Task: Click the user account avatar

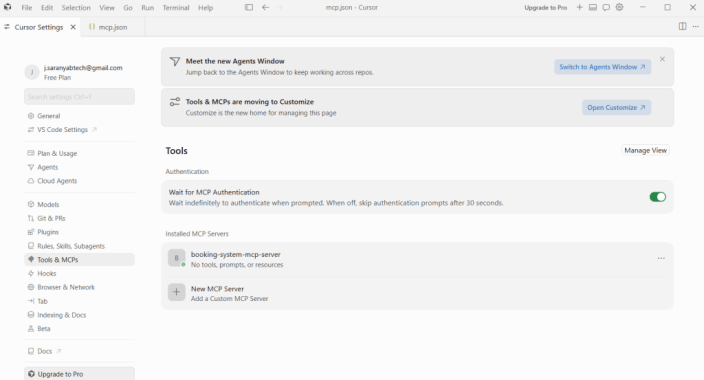Action: pyautogui.click(x=32, y=72)
